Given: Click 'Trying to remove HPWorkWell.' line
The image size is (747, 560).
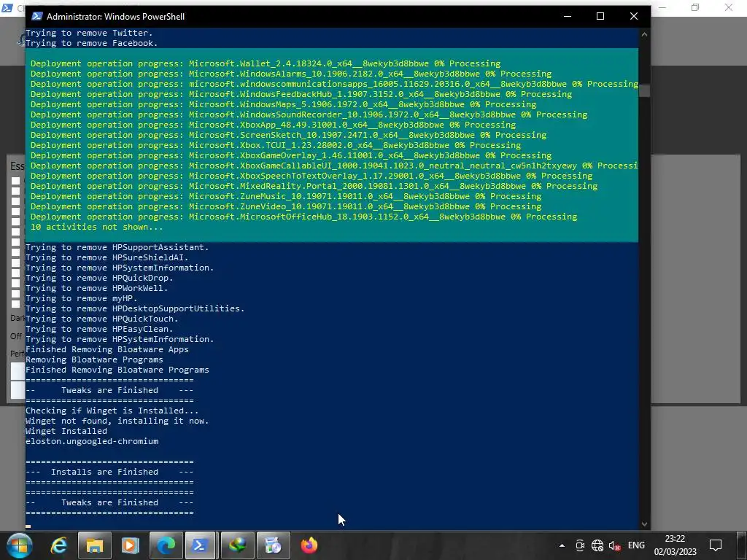Looking at the screenshot, I should pos(97,288).
